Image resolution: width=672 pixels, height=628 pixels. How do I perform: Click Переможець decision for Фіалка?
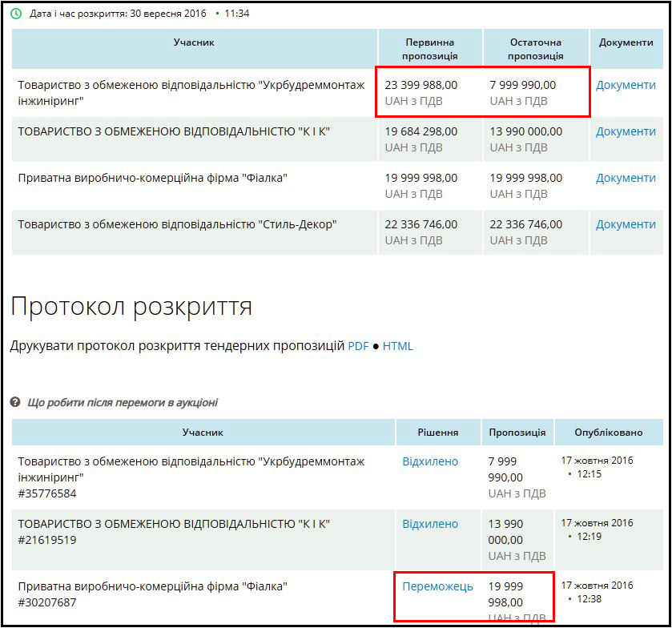[437, 586]
